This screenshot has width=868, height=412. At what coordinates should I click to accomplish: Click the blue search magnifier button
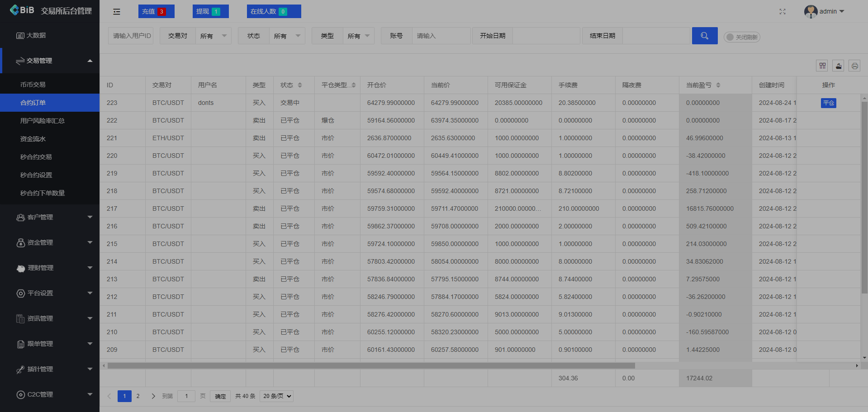pos(704,36)
